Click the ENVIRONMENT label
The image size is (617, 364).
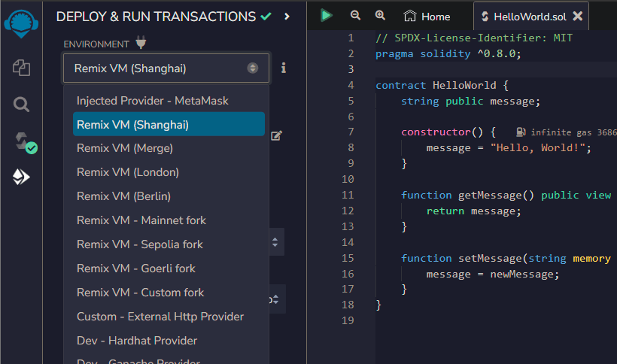point(96,44)
